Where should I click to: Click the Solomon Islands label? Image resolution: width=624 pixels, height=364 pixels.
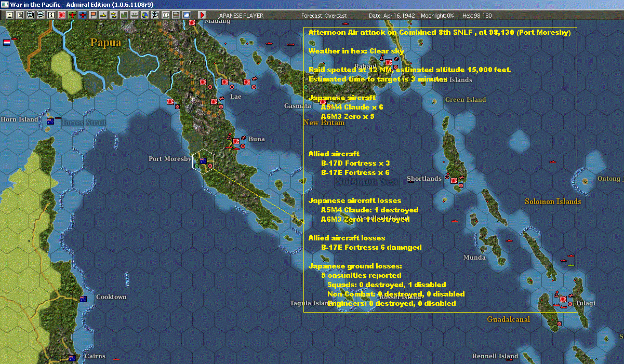click(553, 201)
